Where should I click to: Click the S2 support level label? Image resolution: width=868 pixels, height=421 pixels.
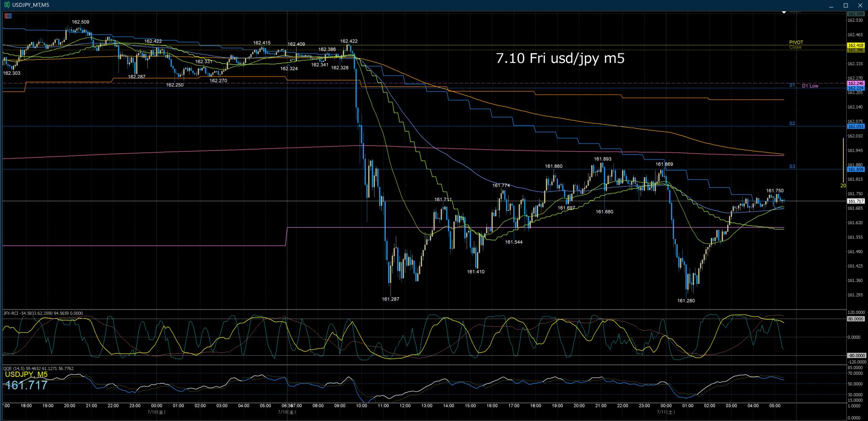(792, 124)
